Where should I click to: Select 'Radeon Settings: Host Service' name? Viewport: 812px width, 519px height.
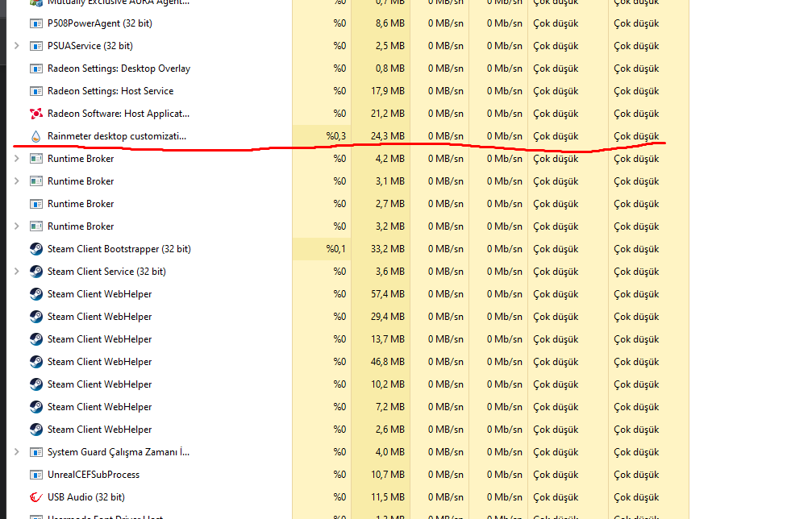point(110,91)
